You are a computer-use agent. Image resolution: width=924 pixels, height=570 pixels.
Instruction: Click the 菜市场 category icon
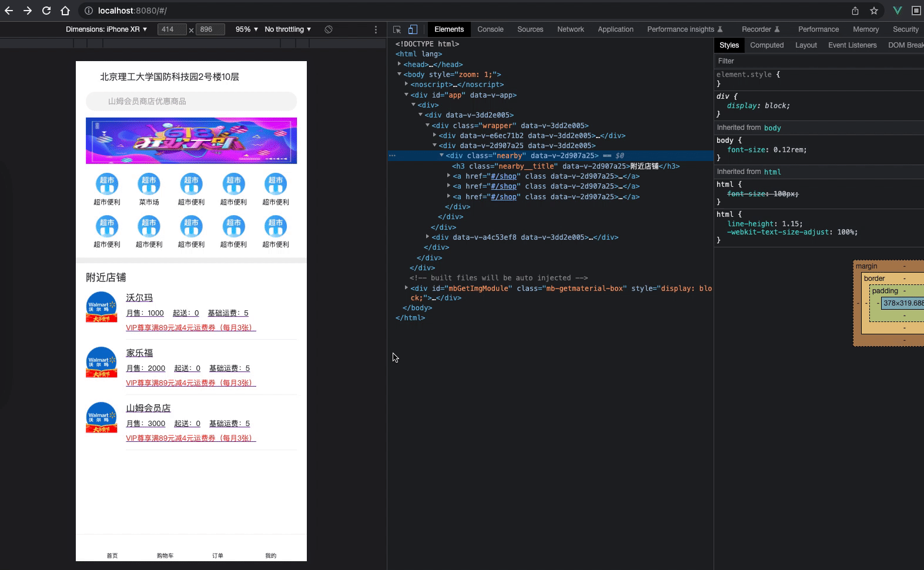pyautogui.click(x=149, y=185)
